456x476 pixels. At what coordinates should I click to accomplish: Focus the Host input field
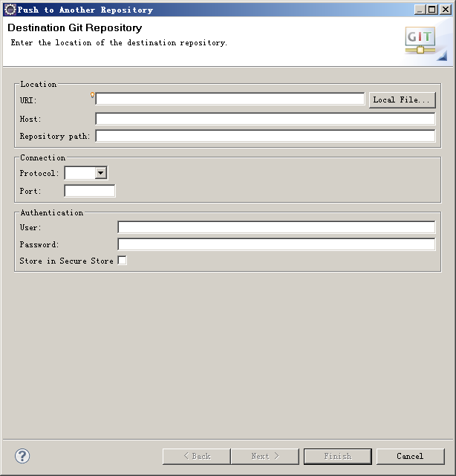click(265, 119)
